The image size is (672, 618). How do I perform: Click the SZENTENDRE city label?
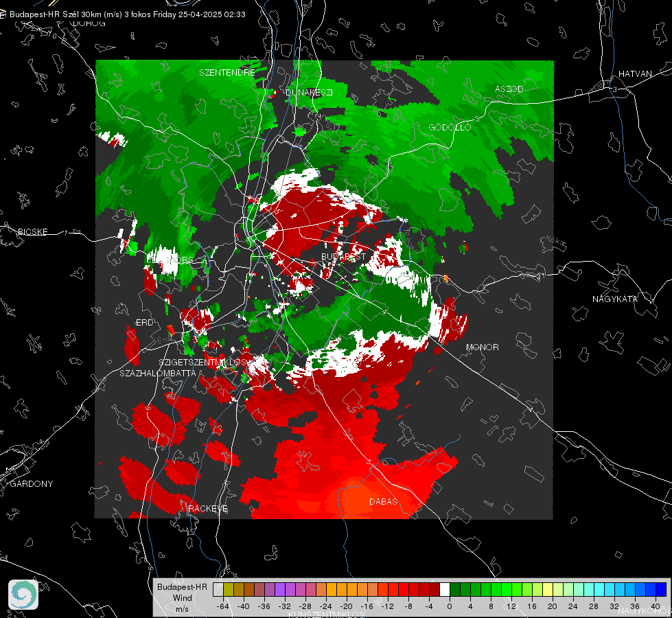coord(227,73)
